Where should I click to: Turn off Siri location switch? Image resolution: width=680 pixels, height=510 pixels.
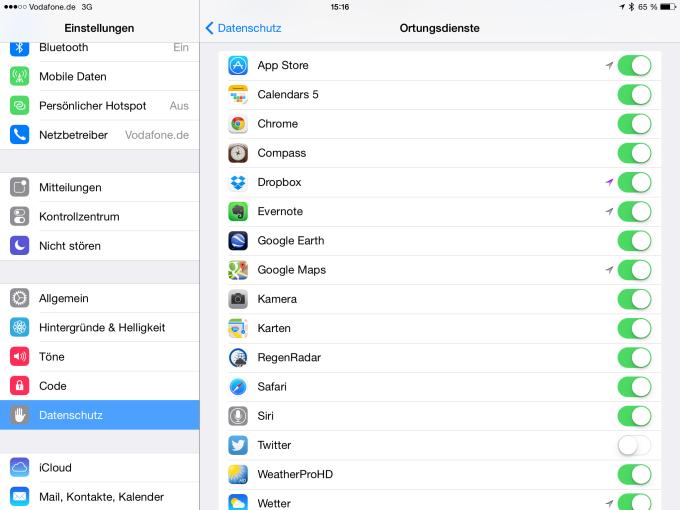tap(634, 416)
